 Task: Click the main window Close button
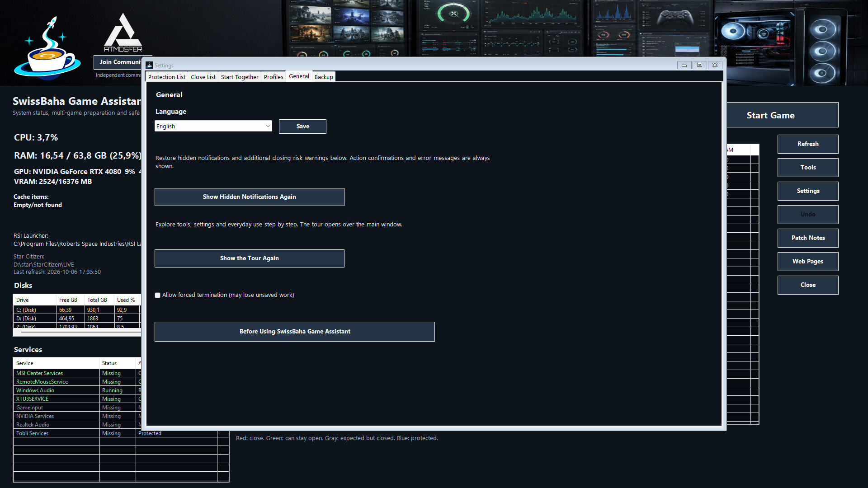point(808,285)
